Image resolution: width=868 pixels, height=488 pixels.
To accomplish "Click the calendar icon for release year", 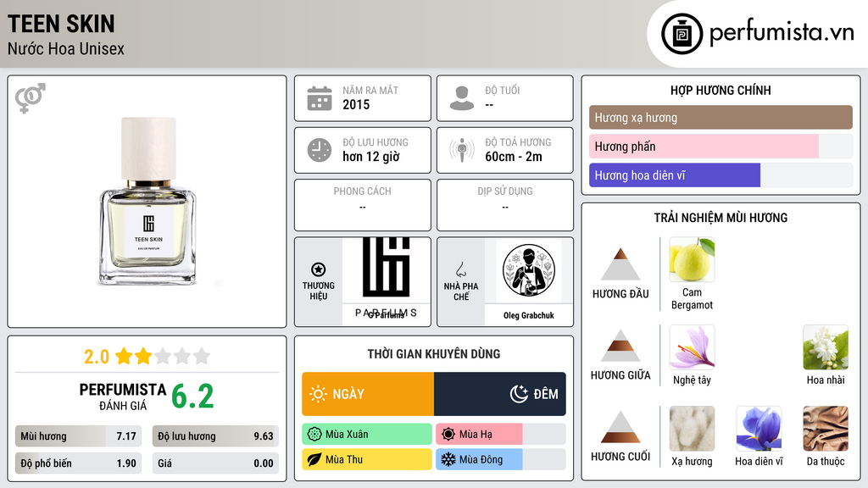I will (x=320, y=98).
